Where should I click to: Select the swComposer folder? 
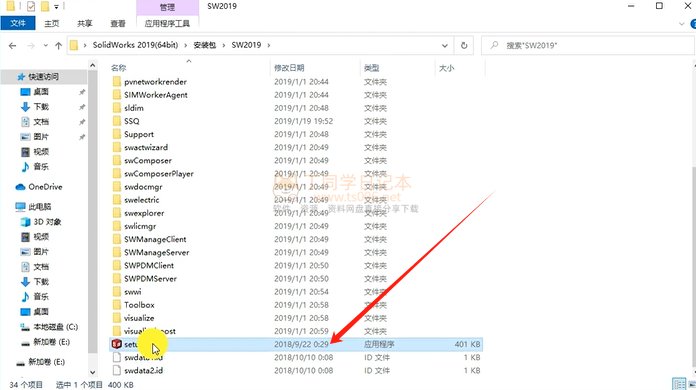point(148,161)
